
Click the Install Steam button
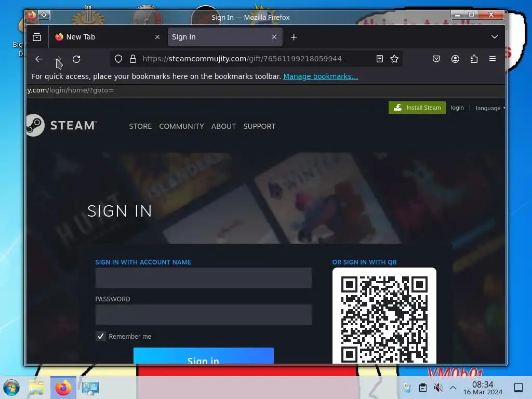point(417,108)
